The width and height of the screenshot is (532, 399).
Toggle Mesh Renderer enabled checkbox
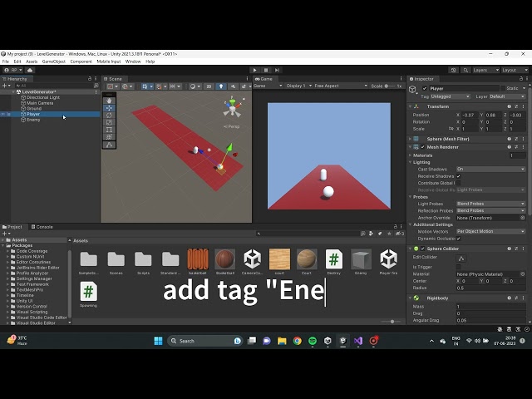pyautogui.click(x=423, y=147)
